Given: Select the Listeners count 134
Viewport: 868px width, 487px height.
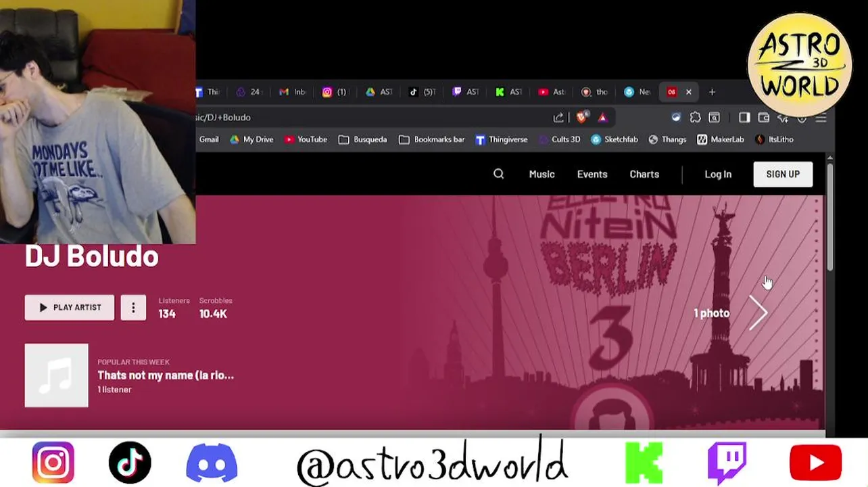Looking at the screenshot, I should 167,314.
